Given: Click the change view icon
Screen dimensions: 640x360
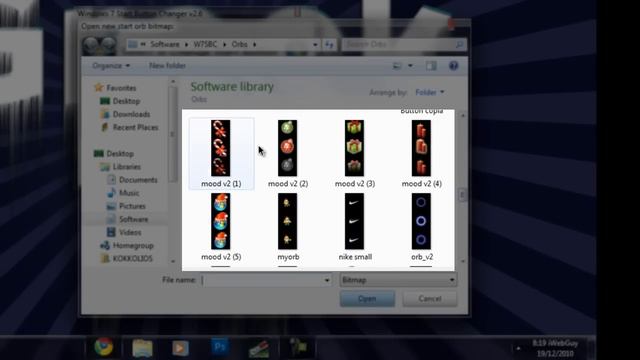Looking at the screenshot, I should tap(397, 66).
